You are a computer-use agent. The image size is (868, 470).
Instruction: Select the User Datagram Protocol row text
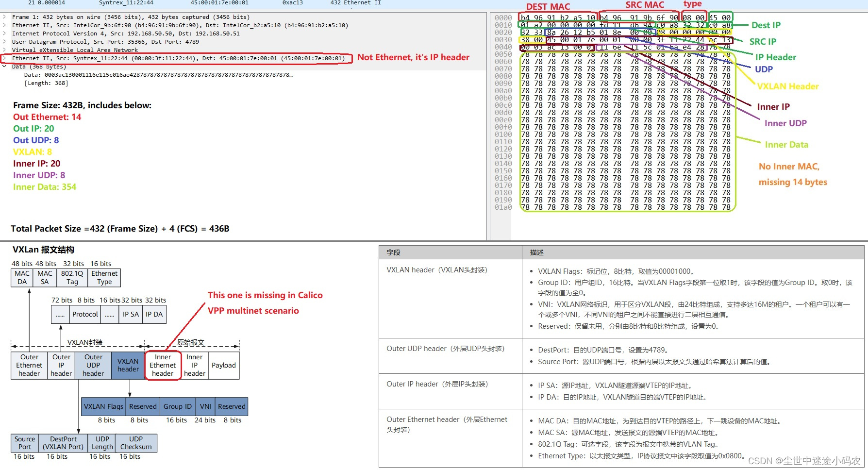[105, 42]
